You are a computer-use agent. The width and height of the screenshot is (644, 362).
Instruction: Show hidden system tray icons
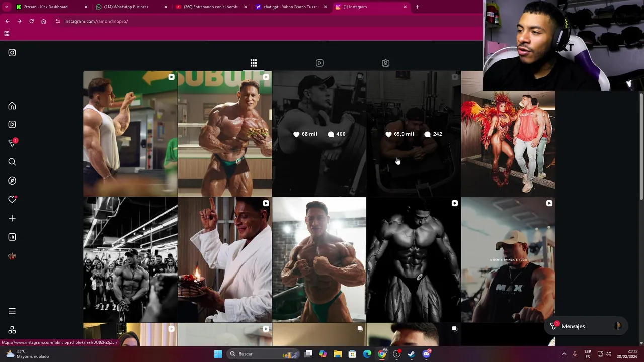click(564, 354)
